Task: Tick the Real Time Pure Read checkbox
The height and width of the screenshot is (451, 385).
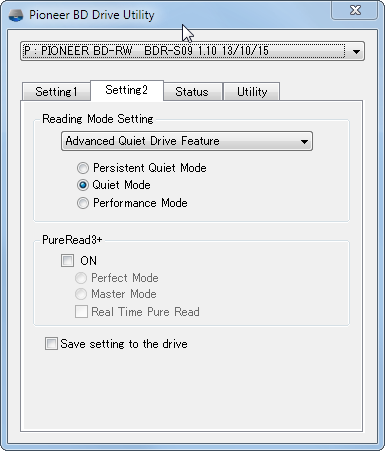Action: [x=81, y=312]
